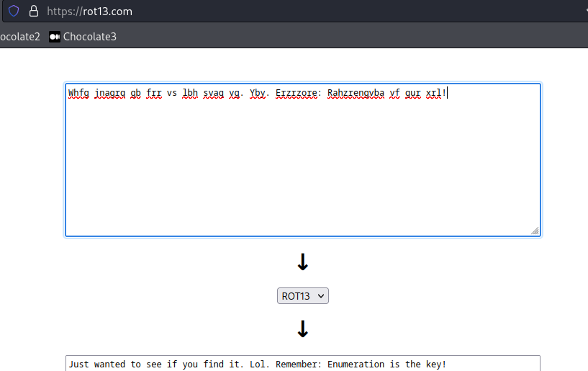Click the word "Enumeration" in the output
This screenshot has width=588, height=371.
pos(356,365)
